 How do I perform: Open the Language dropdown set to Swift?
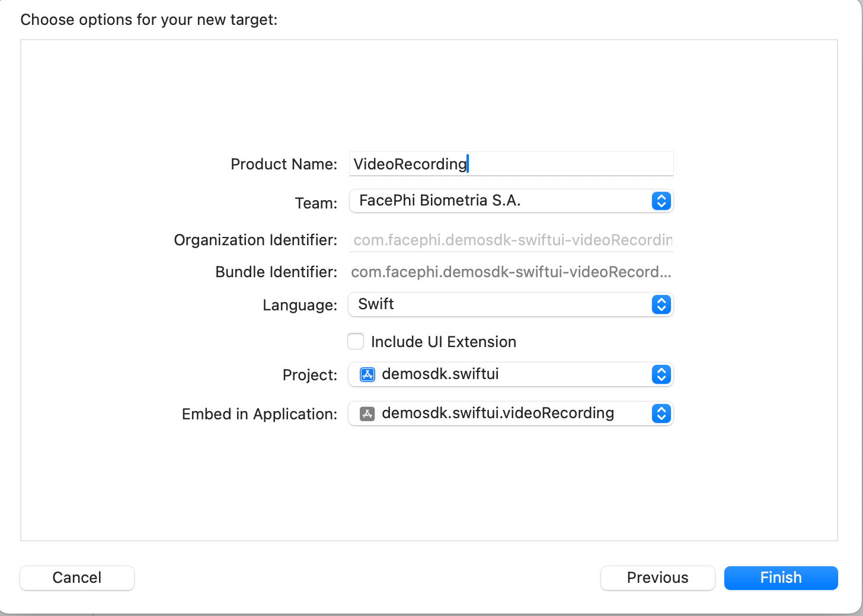[511, 304]
